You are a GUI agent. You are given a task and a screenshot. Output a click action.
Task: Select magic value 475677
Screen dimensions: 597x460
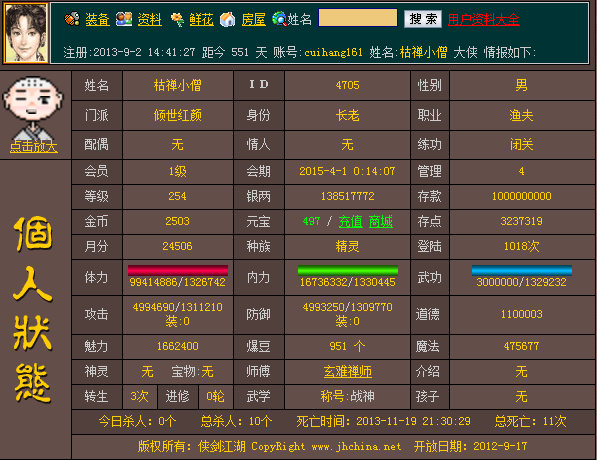click(522, 346)
